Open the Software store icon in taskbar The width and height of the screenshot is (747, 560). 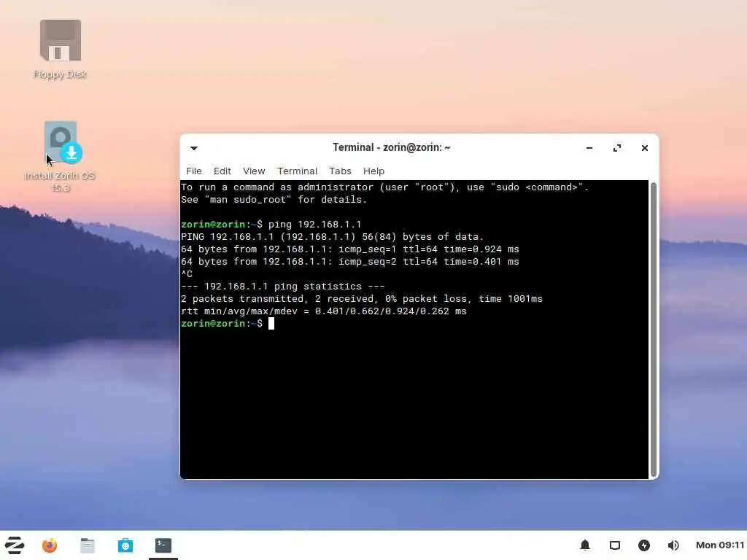pos(125,545)
